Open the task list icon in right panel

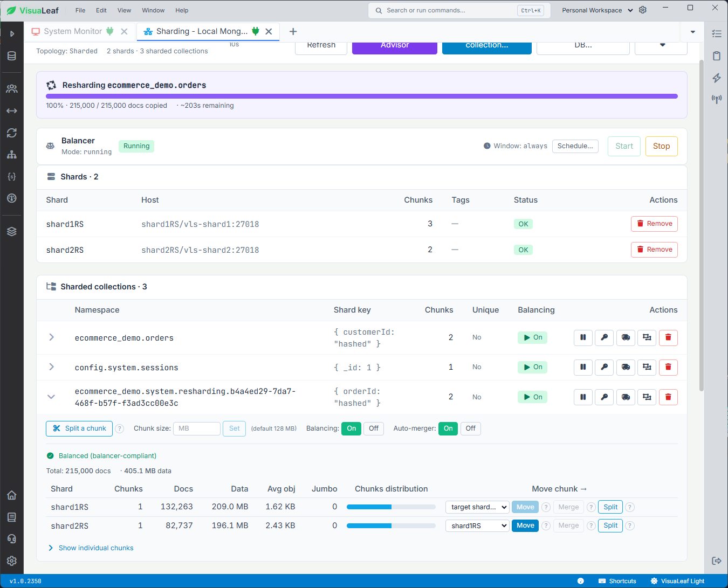click(x=717, y=33)
